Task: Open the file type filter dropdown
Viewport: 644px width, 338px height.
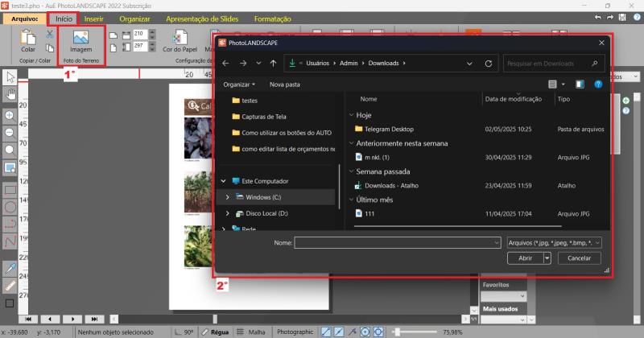Action: click(554, 243)
